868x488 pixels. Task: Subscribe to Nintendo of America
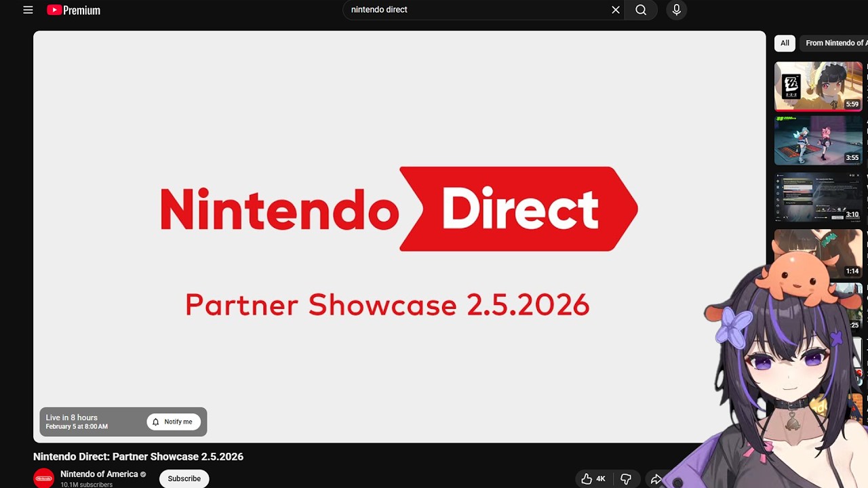(x=184, y=479)
